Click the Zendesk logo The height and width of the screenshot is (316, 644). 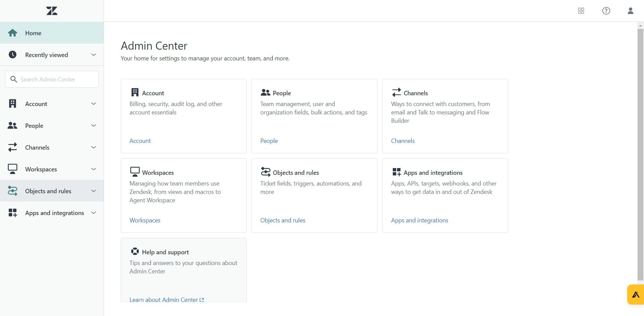click(52, 10)
